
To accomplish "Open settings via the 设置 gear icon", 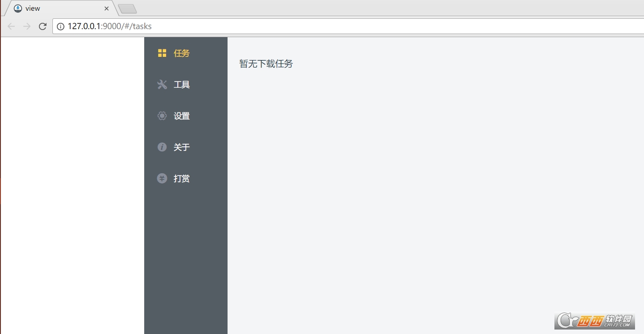I will click(x=162, y=116).
